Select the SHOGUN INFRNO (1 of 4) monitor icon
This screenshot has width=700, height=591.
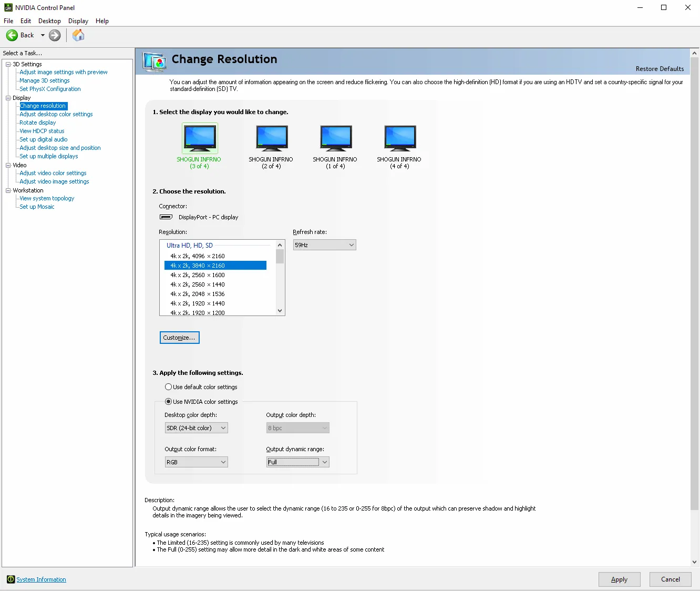[x=336, y=138]
